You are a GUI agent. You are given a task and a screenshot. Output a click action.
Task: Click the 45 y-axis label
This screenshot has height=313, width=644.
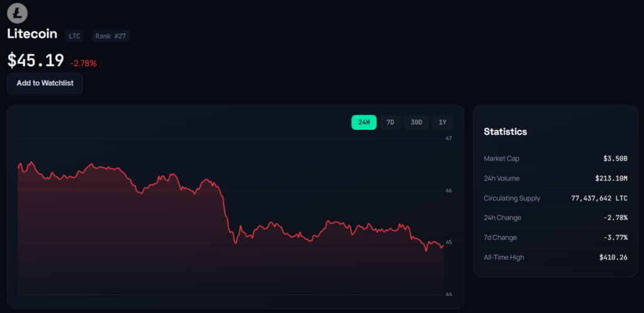click(449, 242)
